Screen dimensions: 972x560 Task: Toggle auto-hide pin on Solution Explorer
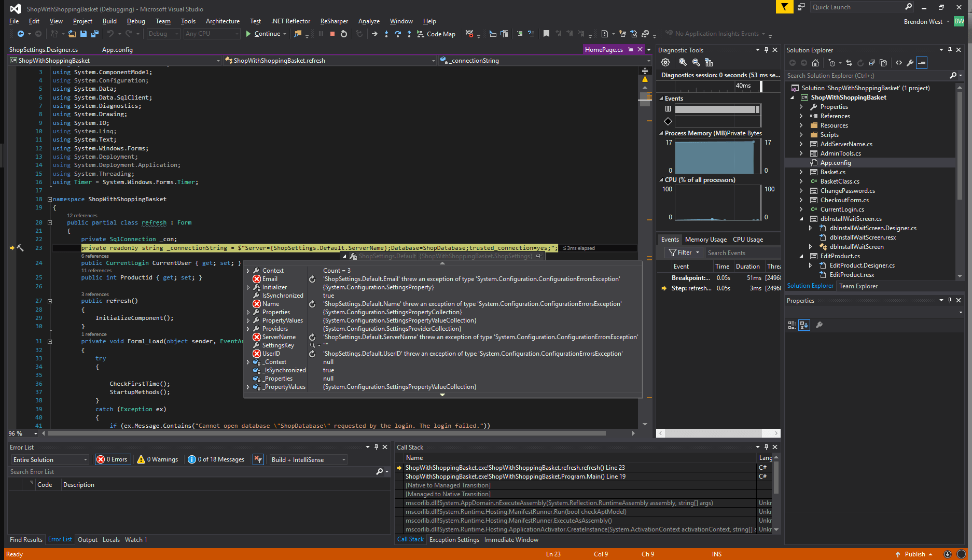pyautogui.click(x=950, y=50)
